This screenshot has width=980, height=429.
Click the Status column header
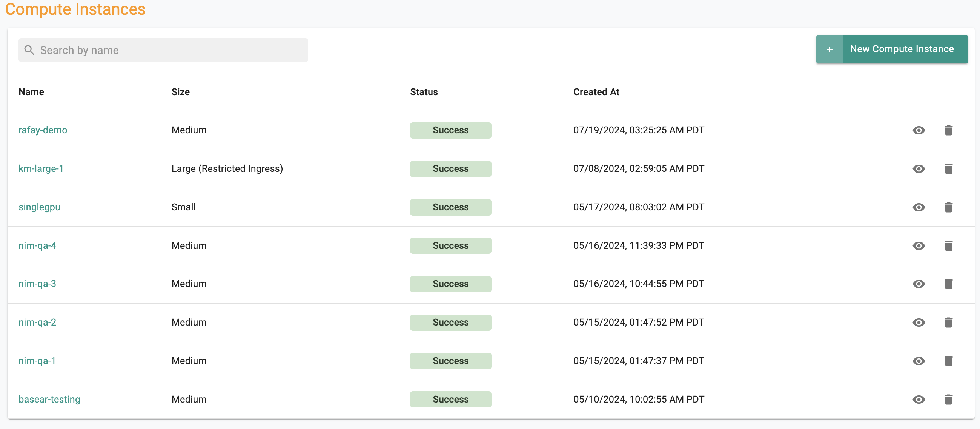click(424, 92)
